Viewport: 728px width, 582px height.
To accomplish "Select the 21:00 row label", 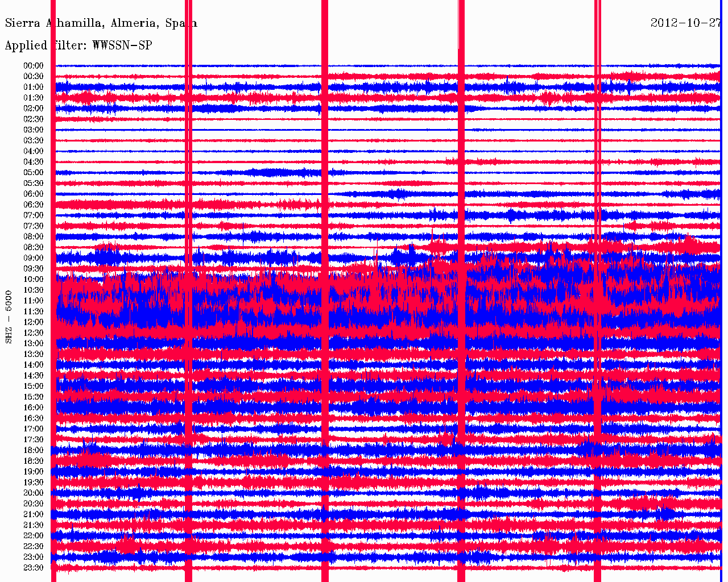I will tap(34, 514).
